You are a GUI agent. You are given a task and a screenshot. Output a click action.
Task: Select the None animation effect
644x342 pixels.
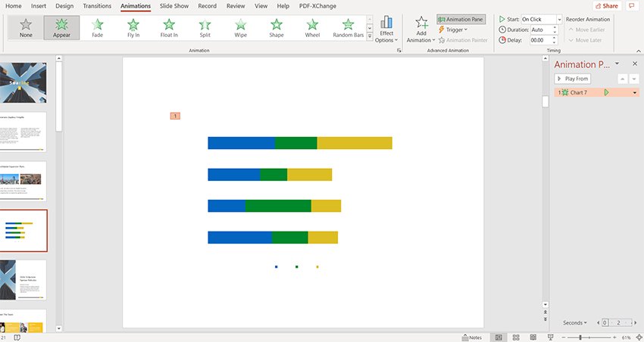click(x=26, y=28)
